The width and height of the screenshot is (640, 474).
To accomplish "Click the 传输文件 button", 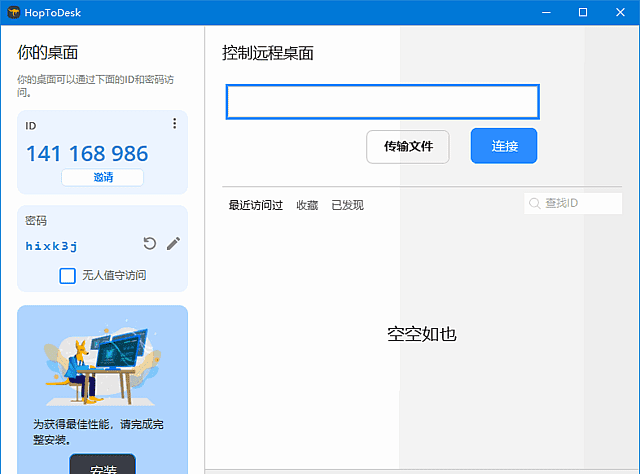I will pos(408,147).
